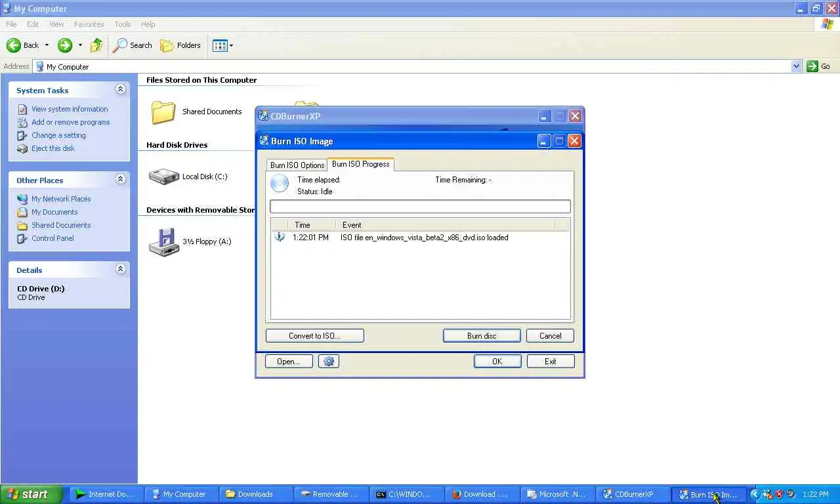840x504 pixels.
Task: Click the info icon in the event log row
Action: pyautogui.click(x=280, y=238)
